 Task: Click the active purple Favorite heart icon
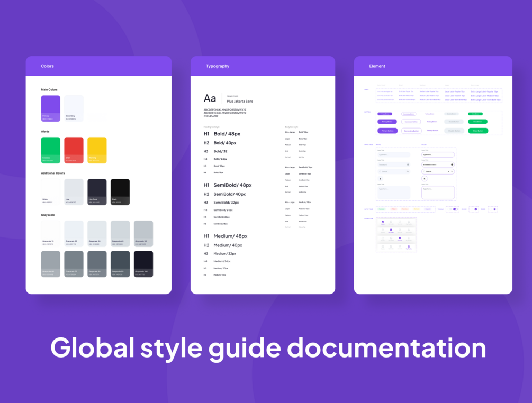coord(400,238)
